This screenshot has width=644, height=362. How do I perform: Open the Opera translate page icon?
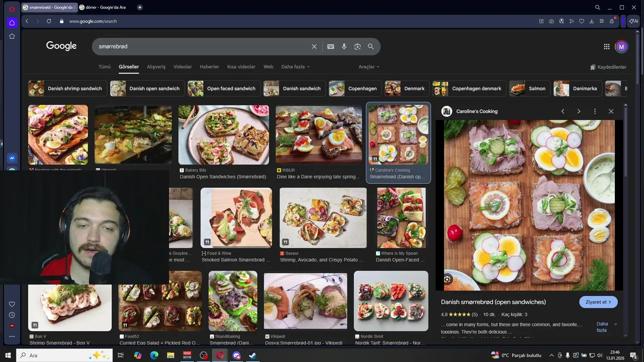[561, 21]
